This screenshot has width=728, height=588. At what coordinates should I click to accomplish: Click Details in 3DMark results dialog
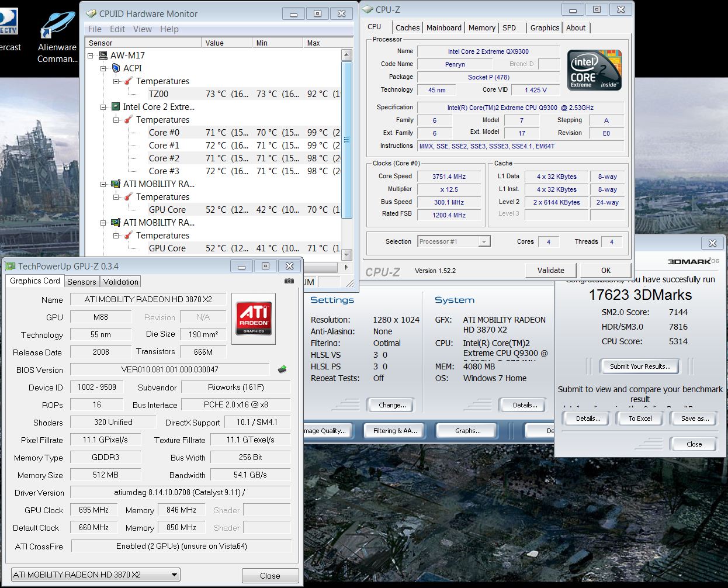coord(588,418)
